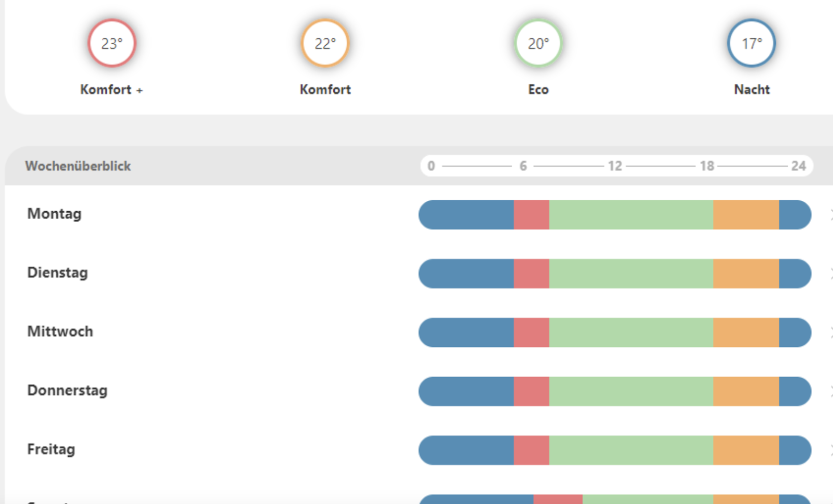Screen dimensions: 833x504
Task: Expand the Montag row chevron
Action: [x=831, y=214]
